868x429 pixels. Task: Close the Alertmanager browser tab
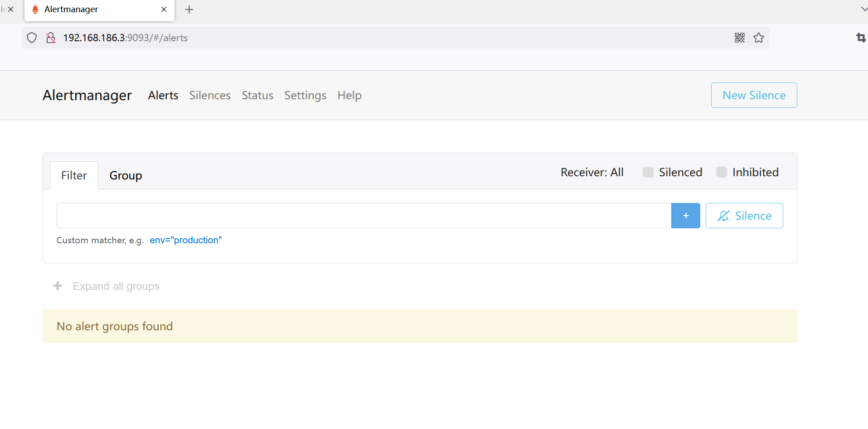pyautogui.click(x=164, y=10)
